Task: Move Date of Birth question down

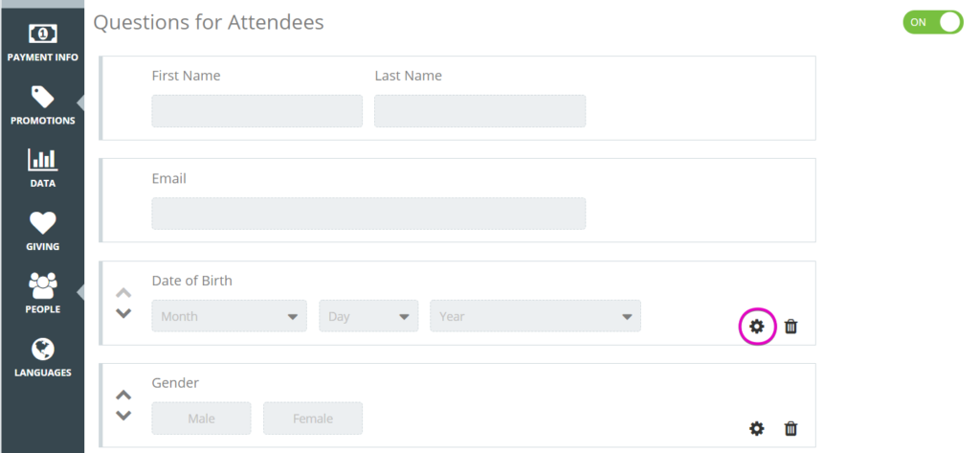Action: (123, 313)
